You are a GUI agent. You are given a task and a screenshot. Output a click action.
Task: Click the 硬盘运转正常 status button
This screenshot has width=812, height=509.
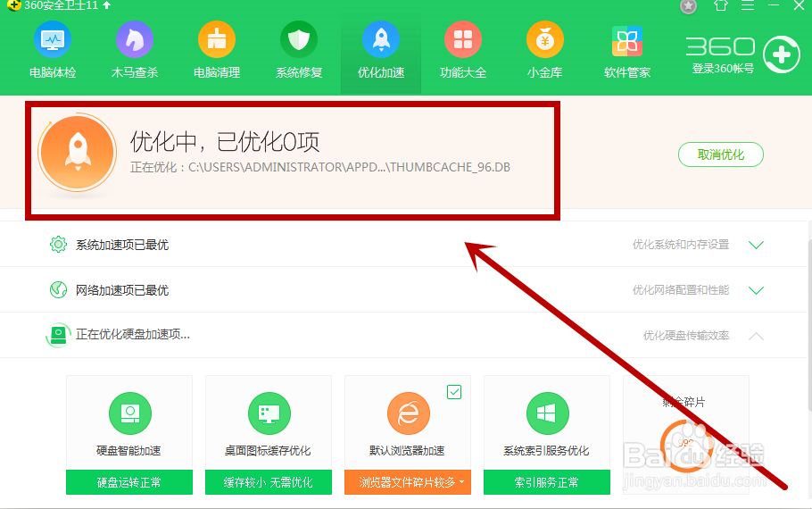(x=129, y=482)
